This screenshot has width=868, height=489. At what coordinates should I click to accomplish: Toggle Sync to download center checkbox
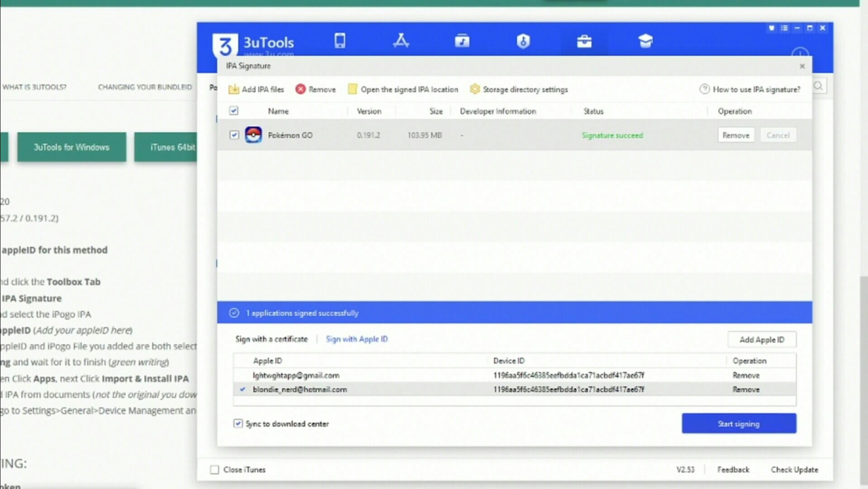click(x=238, y=423)
